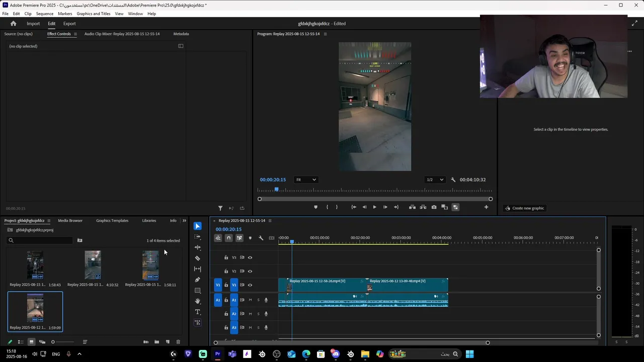The height and width of the screenshot is (362, 644).
Task: Switch to Export workspace
Action: click(69, 24)
